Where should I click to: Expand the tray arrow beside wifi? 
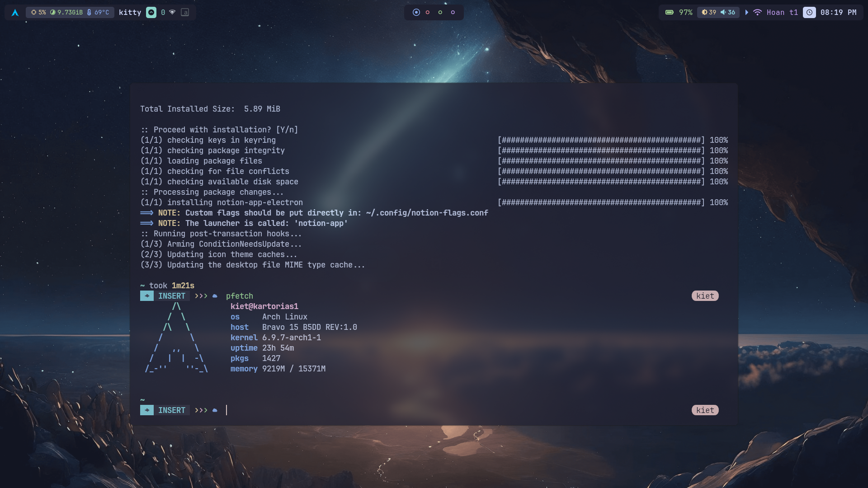tap(747, 13)
